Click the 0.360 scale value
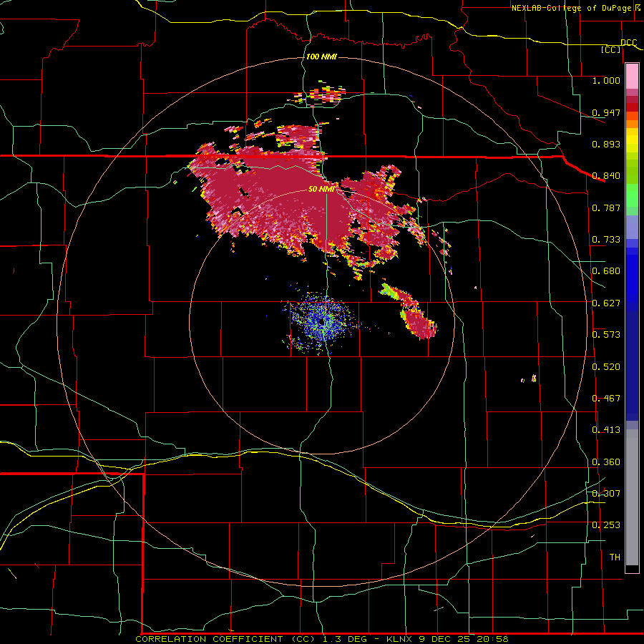The width and height of the screenshot is (644, 644). (x=606, y=462)
